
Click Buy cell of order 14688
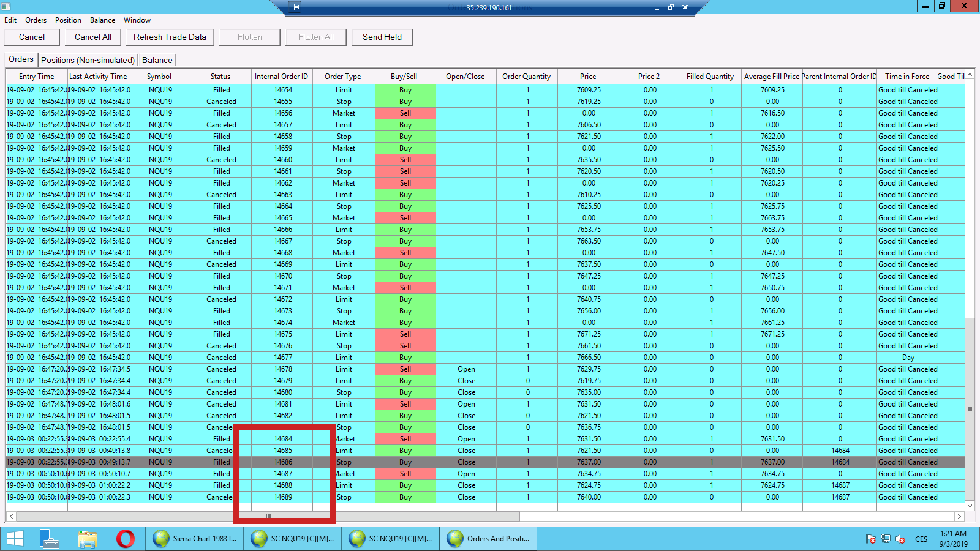[405, 485]
